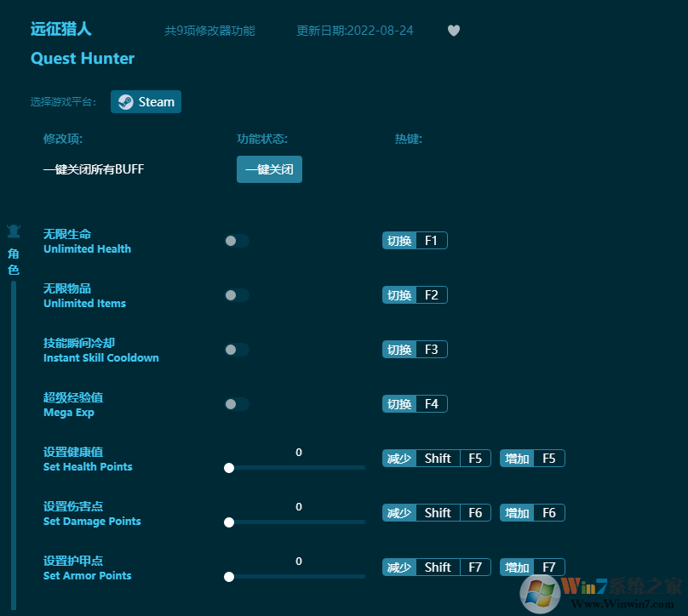
Task: Click the Set Armor Points label
Action: (x=88, y=575)
